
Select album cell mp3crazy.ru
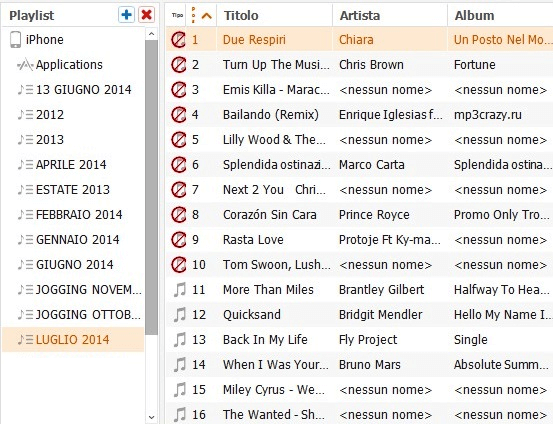(x=488, y=115)
